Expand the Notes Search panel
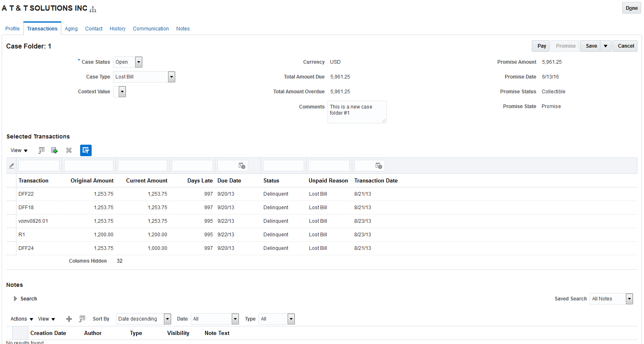 [16, 299]
